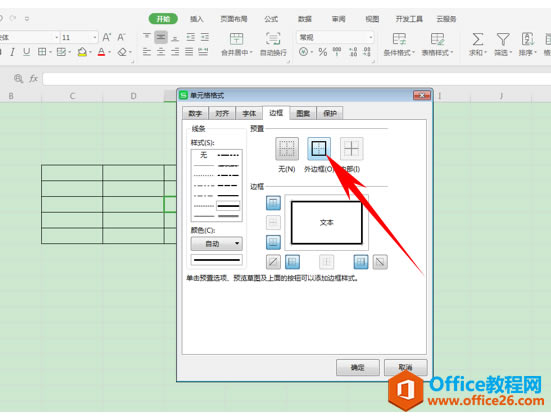
Task: Open the 开始 ribbon tab
Action: coord(163,19)
